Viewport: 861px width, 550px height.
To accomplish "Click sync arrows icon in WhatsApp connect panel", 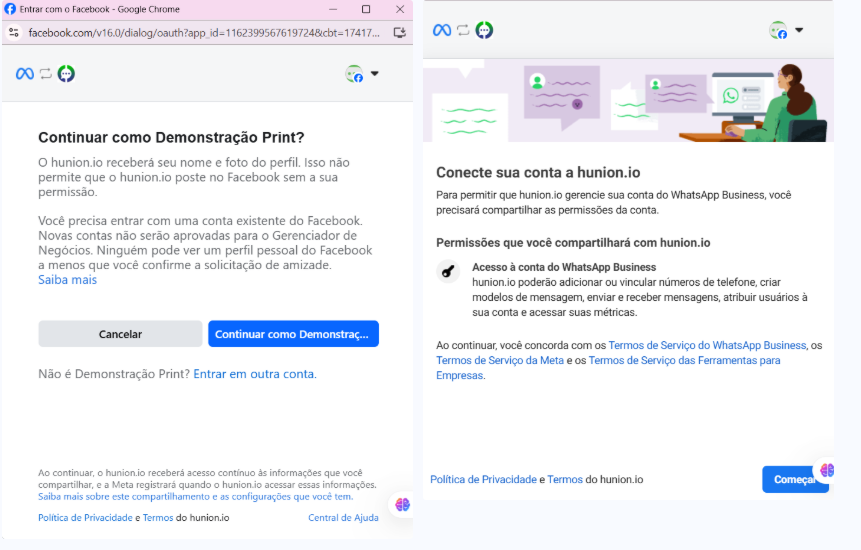I will click(463, 30).
